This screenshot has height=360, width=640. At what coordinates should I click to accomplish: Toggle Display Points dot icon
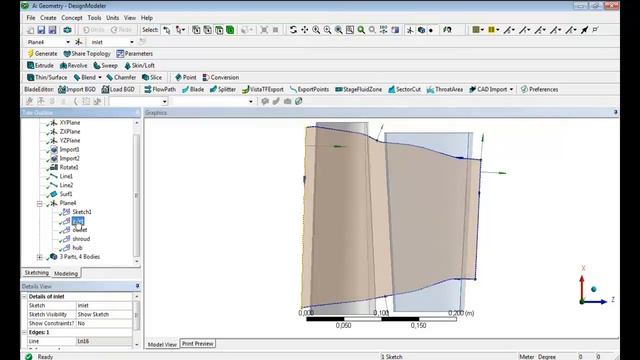point(431,30)
